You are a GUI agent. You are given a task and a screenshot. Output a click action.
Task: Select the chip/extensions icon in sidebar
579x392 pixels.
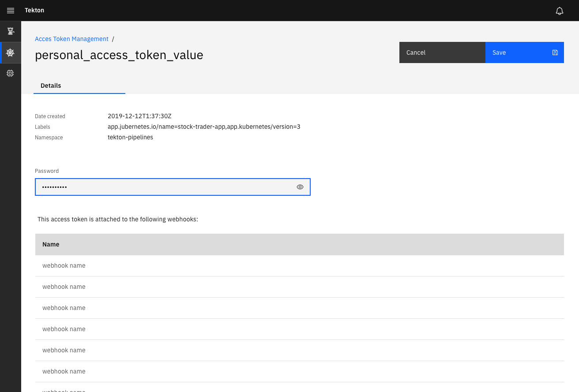click(10, 73)
